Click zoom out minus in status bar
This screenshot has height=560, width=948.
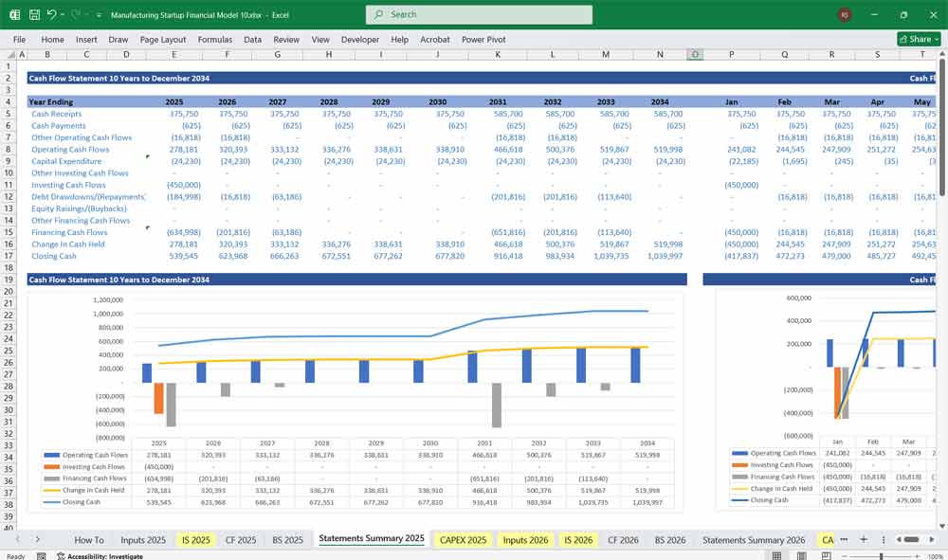click(845, 554)
